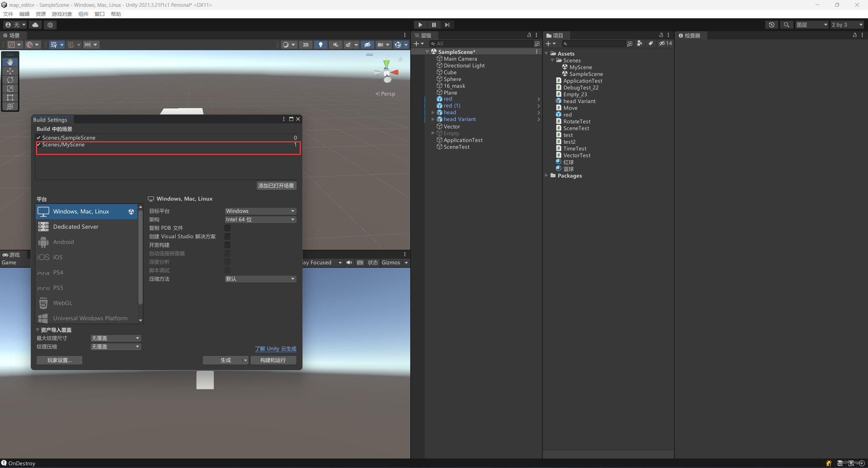Toggle checkbox for Scenes/MyScene build
The height and width of the screenshot is (468, 868).
tap(39, 144)
